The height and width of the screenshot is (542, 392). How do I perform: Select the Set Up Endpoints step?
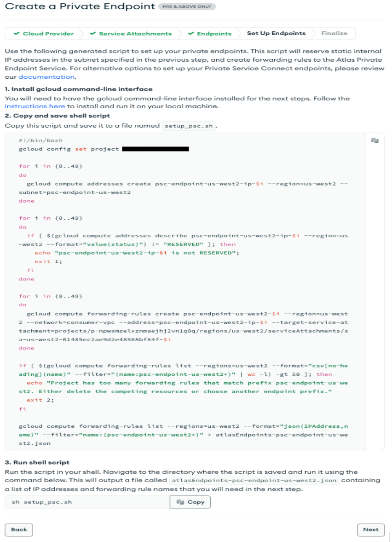click(276, 33)
